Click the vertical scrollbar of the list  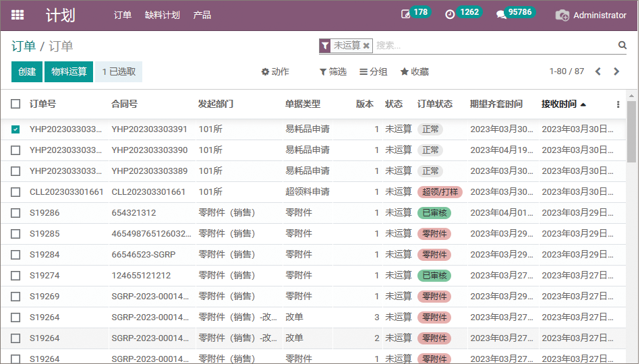click(631, 135)
